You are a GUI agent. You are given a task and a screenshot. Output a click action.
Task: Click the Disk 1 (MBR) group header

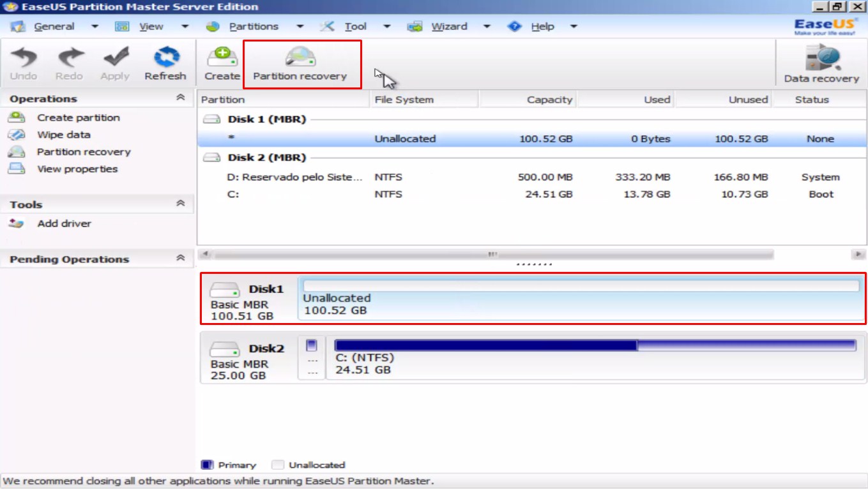coord(266,119)
